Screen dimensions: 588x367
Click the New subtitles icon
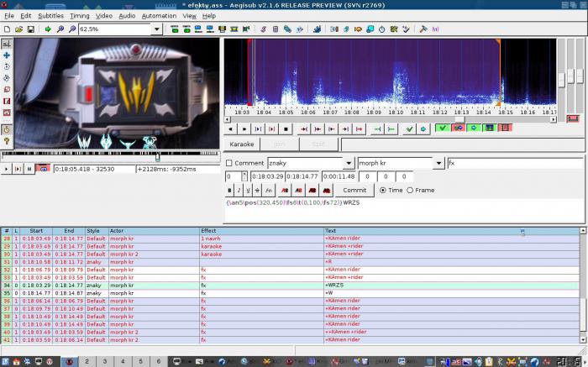(7, 29)
